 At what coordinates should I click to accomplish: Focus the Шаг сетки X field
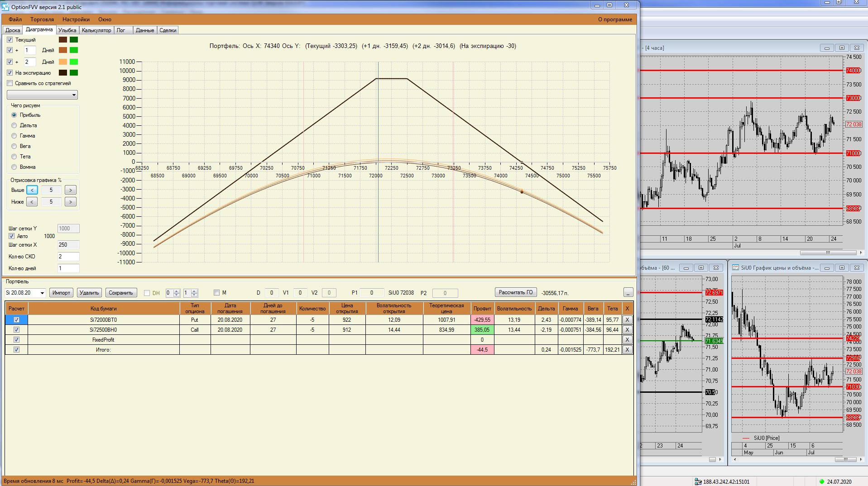click(x=68, y=245)
